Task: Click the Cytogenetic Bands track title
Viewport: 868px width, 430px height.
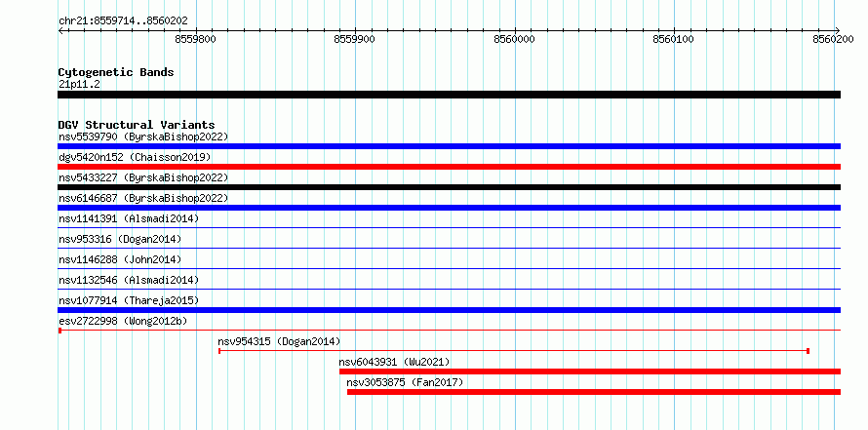Action: click(116, 72)
